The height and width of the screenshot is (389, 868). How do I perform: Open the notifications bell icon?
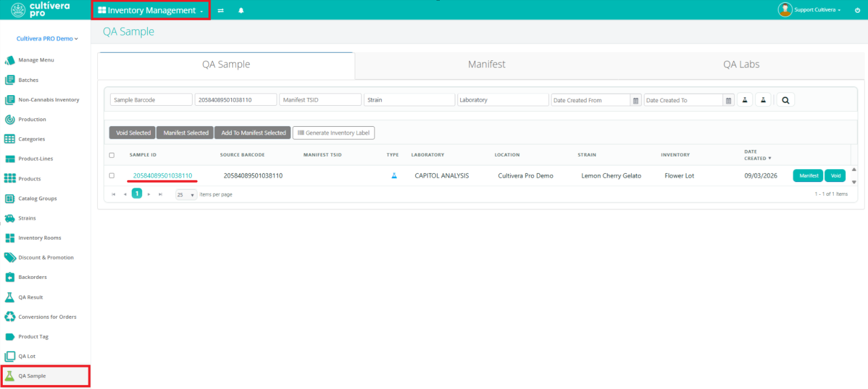241,11
